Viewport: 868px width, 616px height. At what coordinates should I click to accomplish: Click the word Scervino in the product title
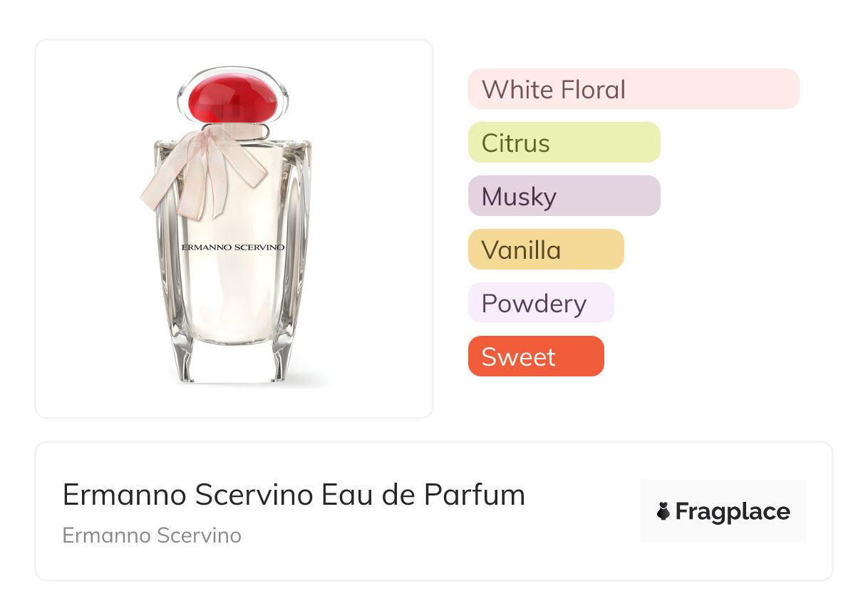point(254,495)
